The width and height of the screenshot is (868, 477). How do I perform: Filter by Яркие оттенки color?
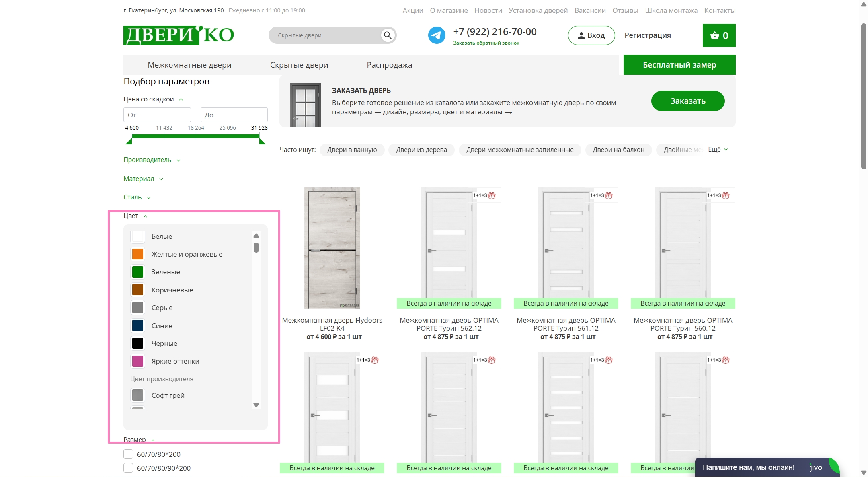pos(137,361)
